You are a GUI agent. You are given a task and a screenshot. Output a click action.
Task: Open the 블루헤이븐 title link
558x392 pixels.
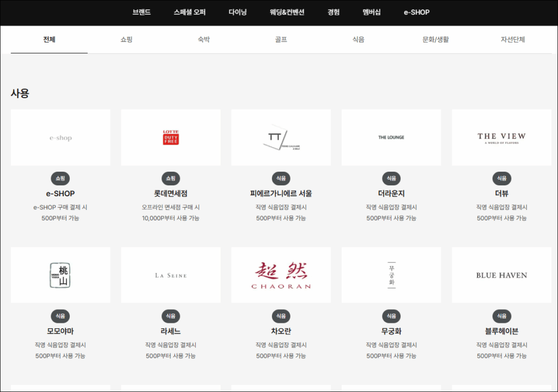point(502,331)
